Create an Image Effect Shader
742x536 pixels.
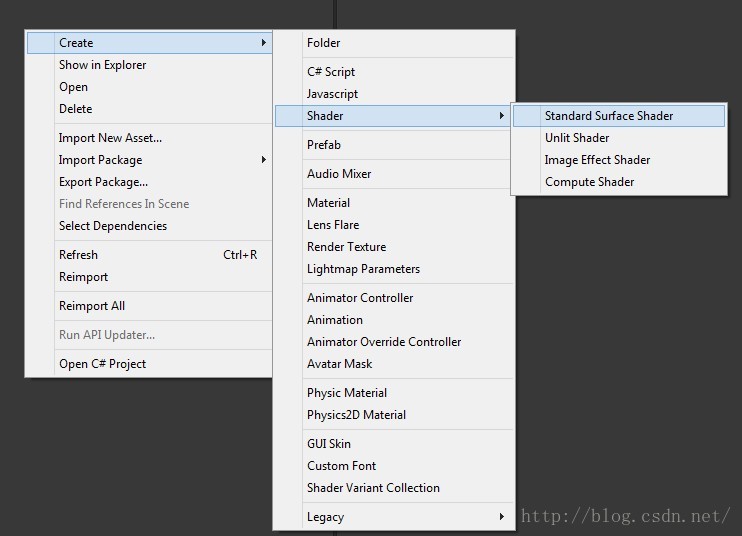click(619, 160)
